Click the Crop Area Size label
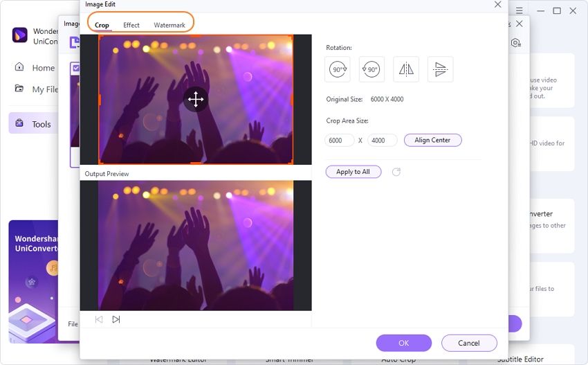 347,121
